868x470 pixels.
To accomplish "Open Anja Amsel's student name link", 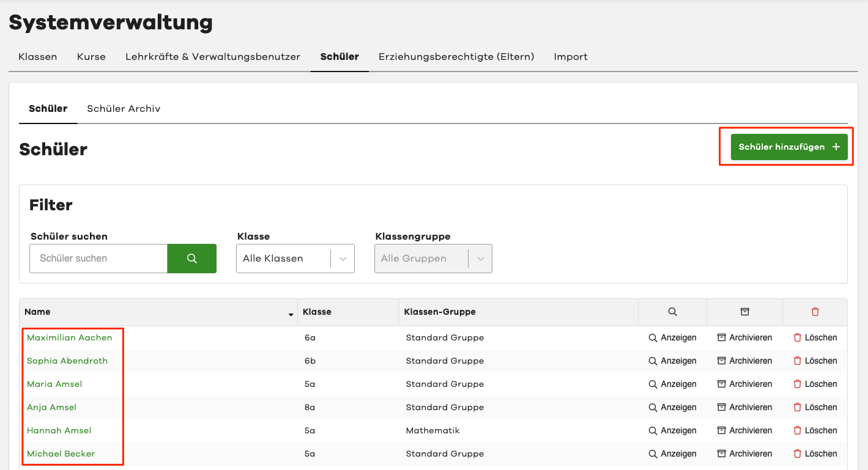I will (x=52, y=407).
